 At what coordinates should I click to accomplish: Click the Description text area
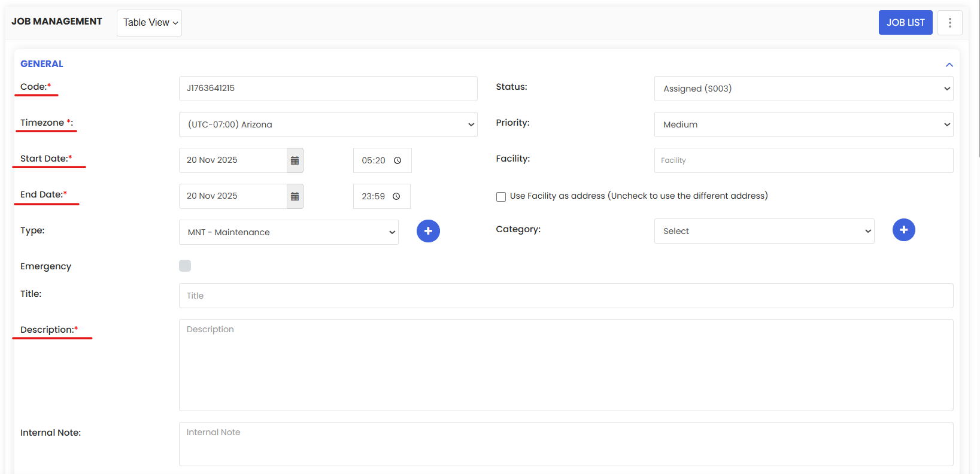[x=566, y=365]
